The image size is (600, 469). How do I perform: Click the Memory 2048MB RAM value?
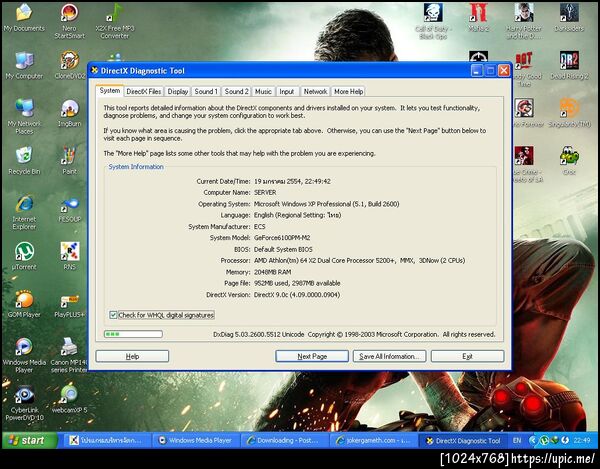pos(272,272)
